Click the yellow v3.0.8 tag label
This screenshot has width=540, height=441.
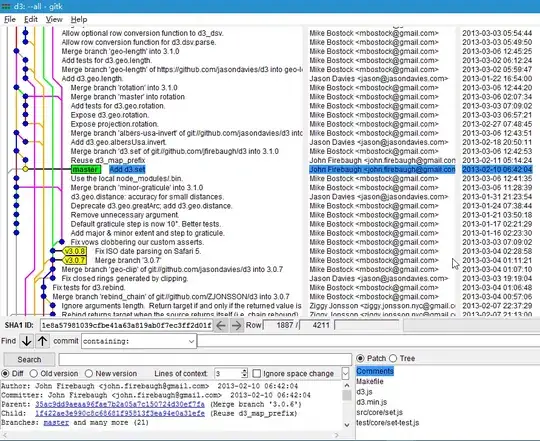pos(75,251)
